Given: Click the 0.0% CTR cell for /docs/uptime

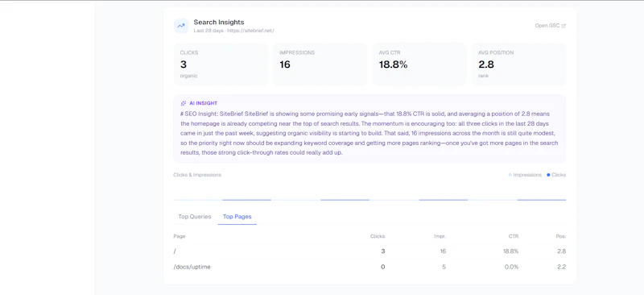Looking at the screenshot, I should [512, 267].
